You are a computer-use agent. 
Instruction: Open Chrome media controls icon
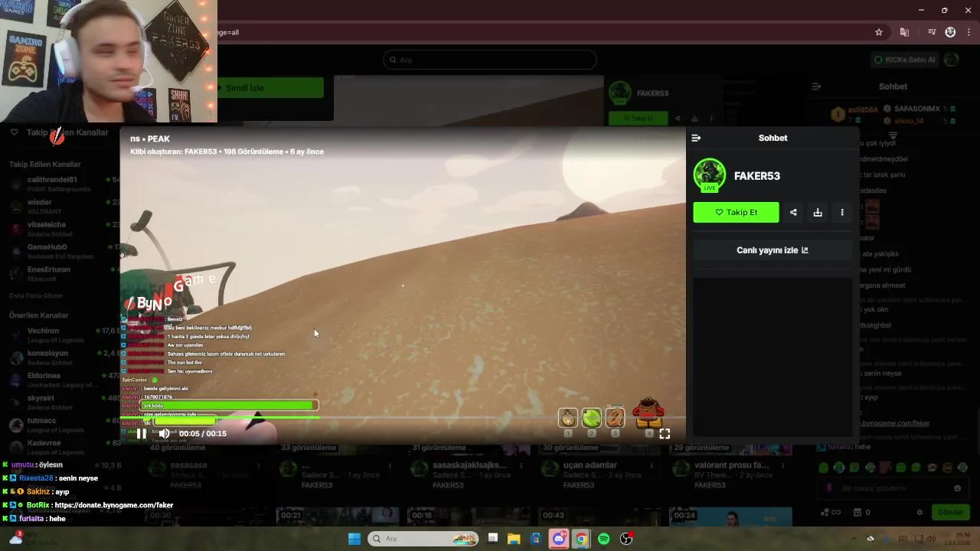[x=932, y=32]
